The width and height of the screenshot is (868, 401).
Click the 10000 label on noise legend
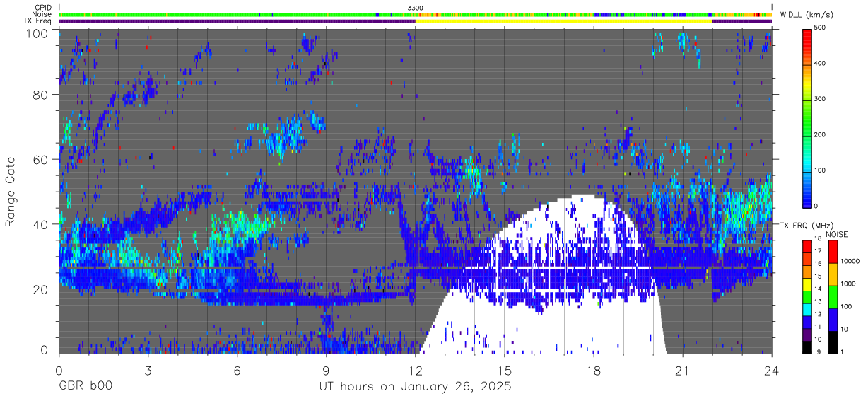point(849,261)
